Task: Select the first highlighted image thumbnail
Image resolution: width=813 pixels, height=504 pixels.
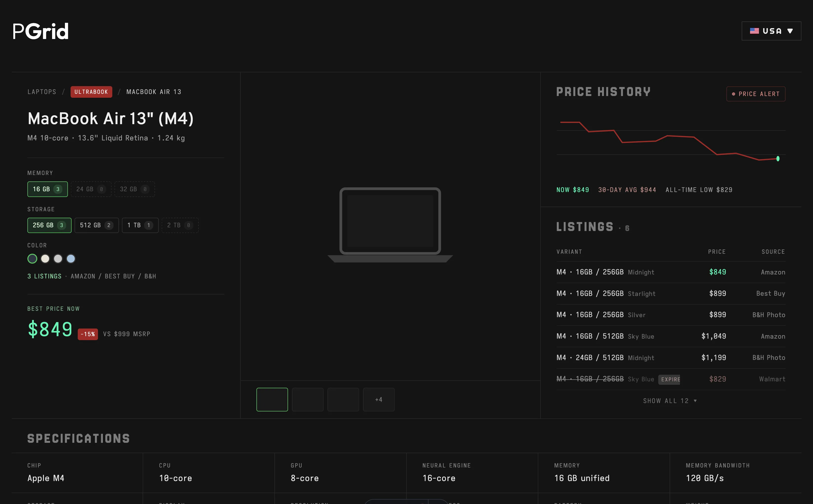Action: pos(272,399)
